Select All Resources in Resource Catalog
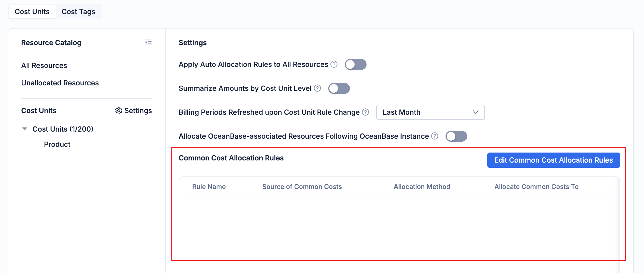Screen dimensions: 644x273 (44, 66)
